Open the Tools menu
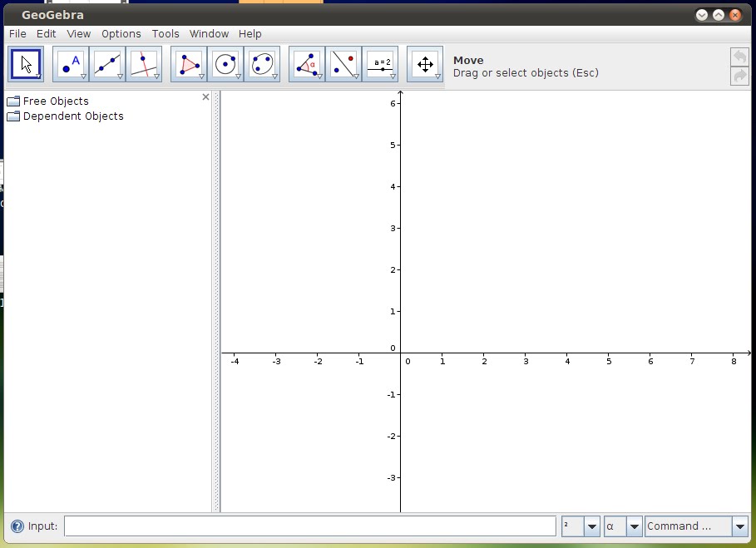 166,34
